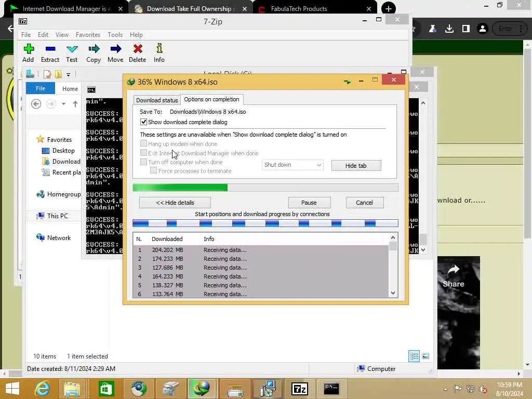Check Hang up modem when done
This screenshot has width=532, height=399.
143,143
